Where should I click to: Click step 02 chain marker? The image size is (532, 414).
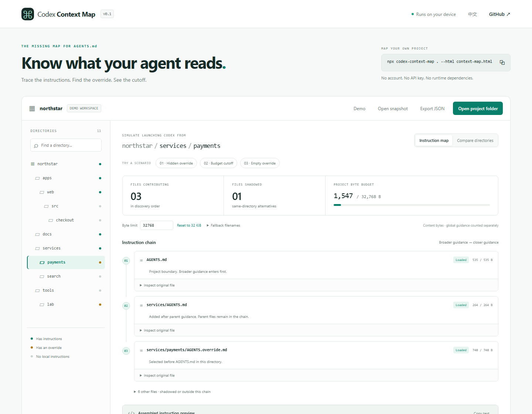coord(126,306)
